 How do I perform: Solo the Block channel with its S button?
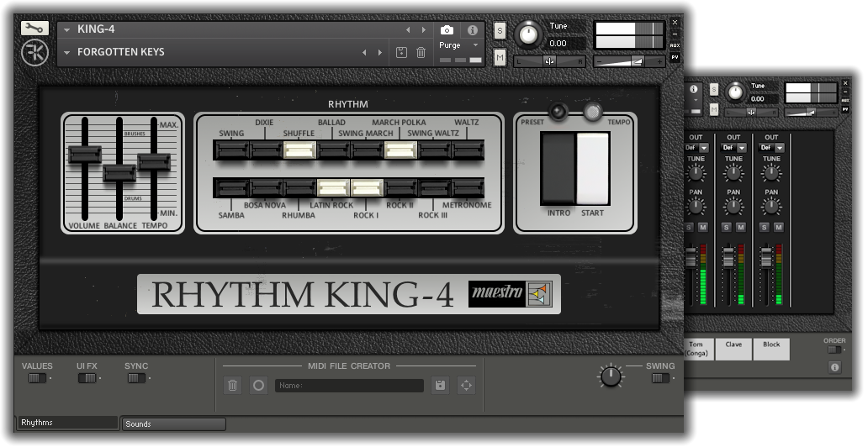[764, 228]
